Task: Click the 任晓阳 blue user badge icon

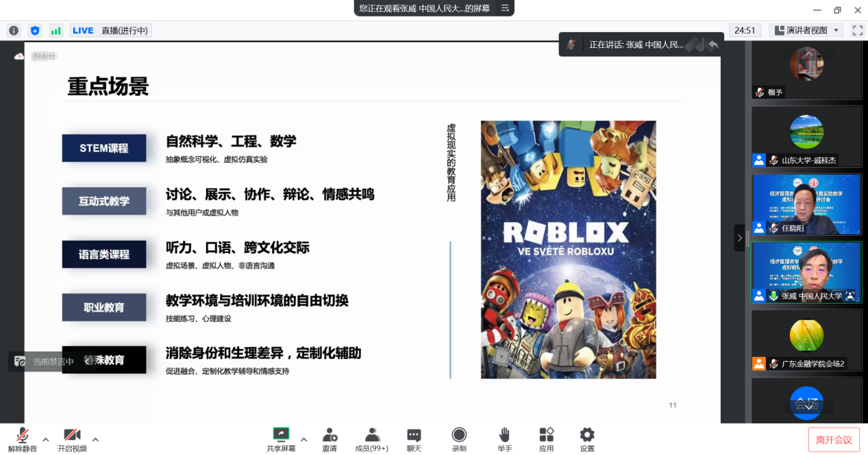Action: [758, 227]
